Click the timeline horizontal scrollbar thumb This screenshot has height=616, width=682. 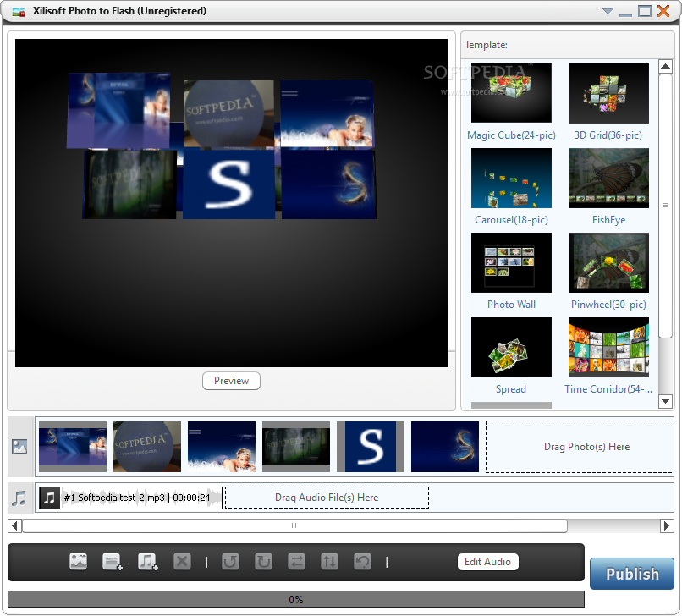294,526
